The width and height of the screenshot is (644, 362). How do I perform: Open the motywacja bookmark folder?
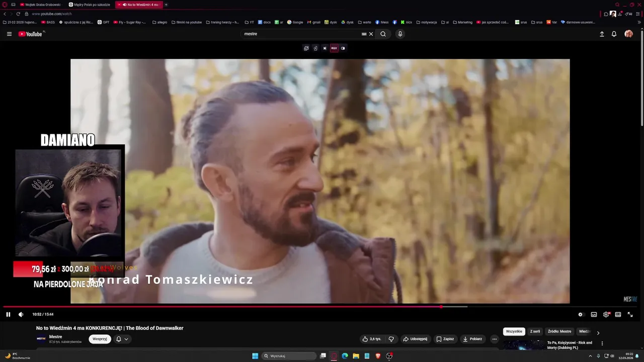pos(426,22)
